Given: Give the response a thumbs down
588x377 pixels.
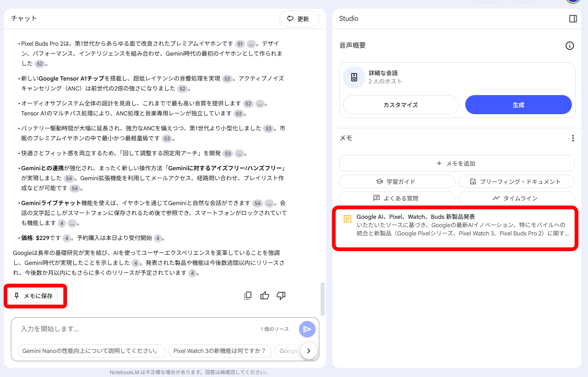Looking at the screenshot, I should [281, 296].
